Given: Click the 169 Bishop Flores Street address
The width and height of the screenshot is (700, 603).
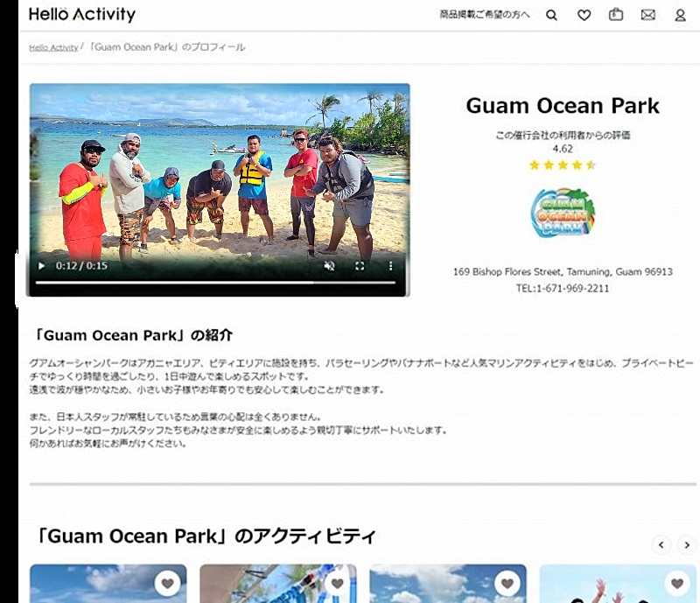Looking at the screenshot, I should coord(563,271).
